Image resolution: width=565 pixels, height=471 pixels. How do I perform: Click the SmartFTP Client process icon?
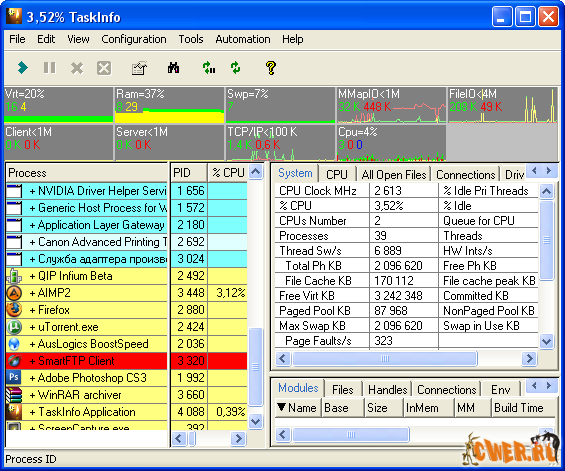point(14,361)
